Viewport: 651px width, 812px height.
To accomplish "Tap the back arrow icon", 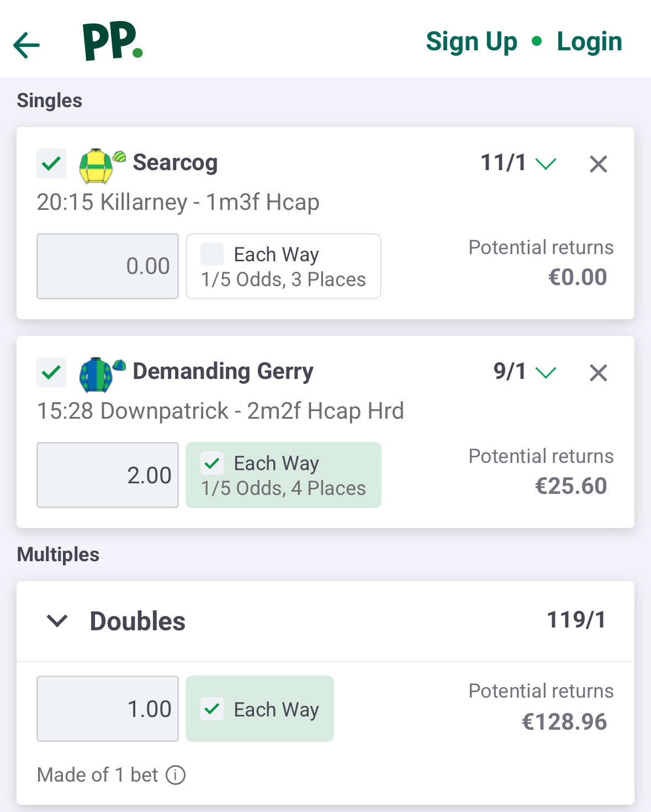I will (27, 45).
